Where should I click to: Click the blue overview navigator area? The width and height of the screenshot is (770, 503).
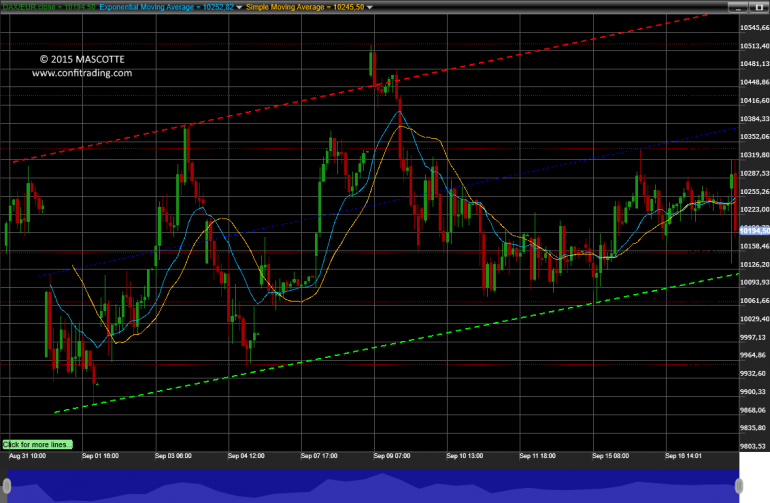[373, 486]
